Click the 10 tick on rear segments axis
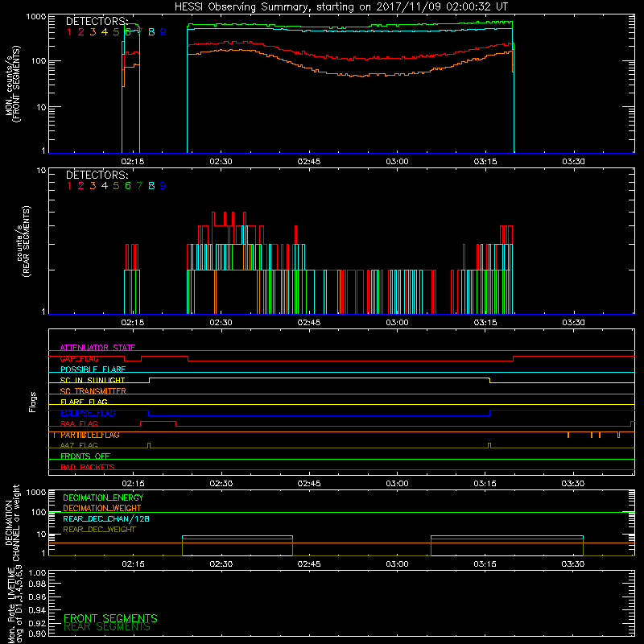 coord(42,171)
